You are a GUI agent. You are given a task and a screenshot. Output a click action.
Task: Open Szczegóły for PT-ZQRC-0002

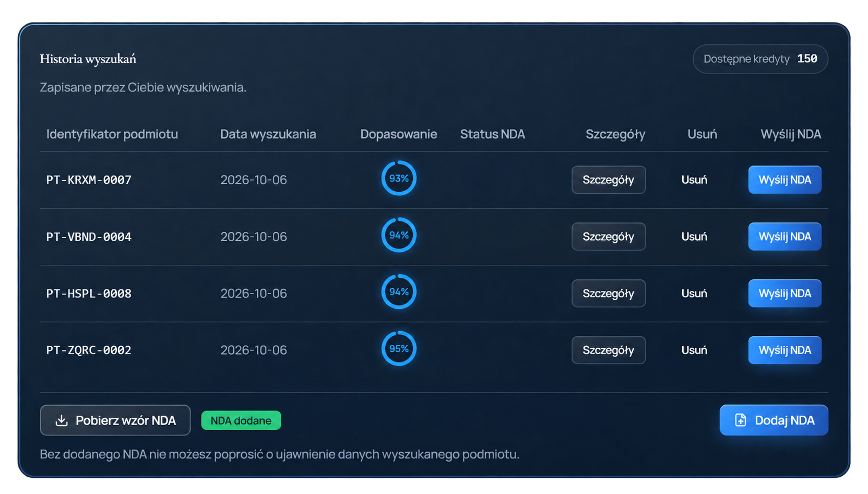(608, 350)
